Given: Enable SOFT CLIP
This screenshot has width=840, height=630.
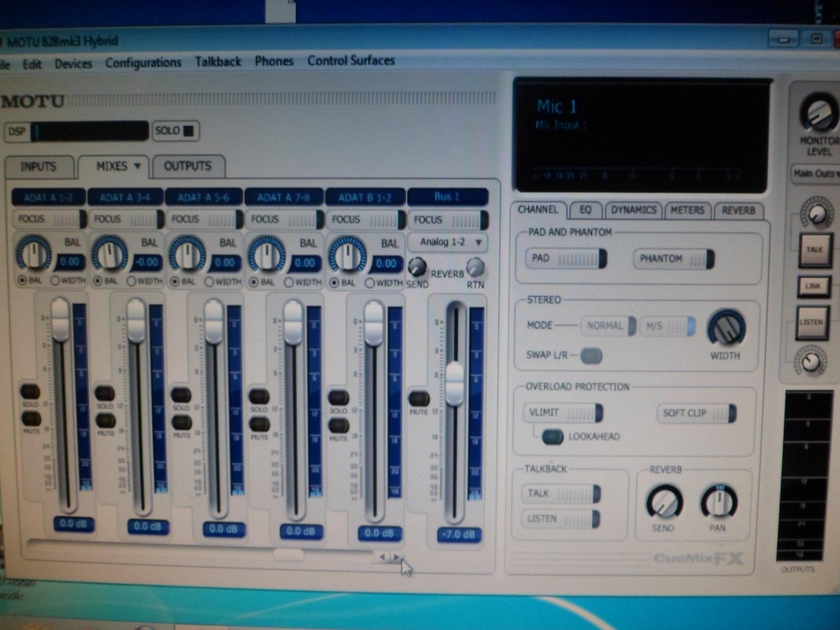Looking at the screenshot, I should click(696, 413).
